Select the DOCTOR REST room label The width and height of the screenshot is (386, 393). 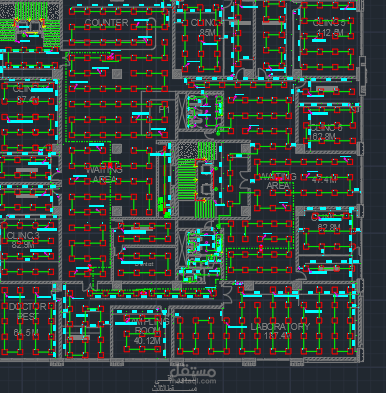coord(27,311)
